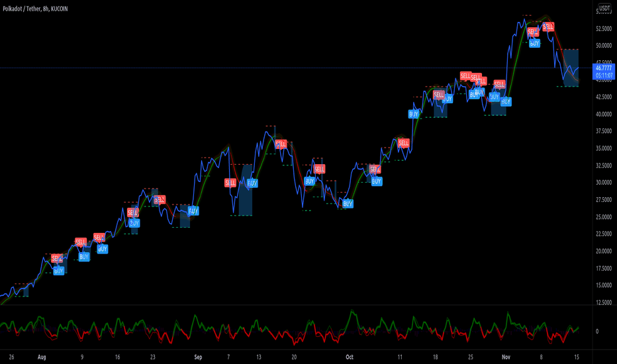Click the 35.0000 price axis label
Viewport: 617px width, 364px height.
point(604,148)
